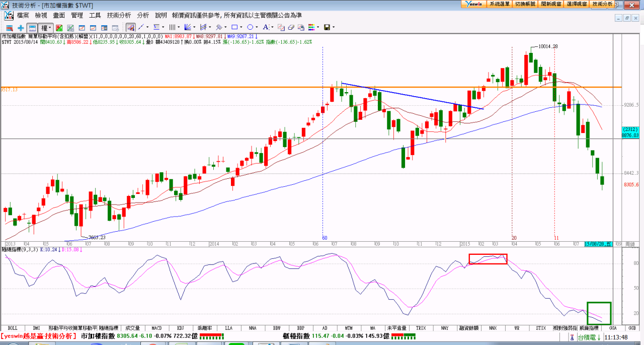Select the trend line drawing tool
Screen dimensions: 644x345
(141, 27)
